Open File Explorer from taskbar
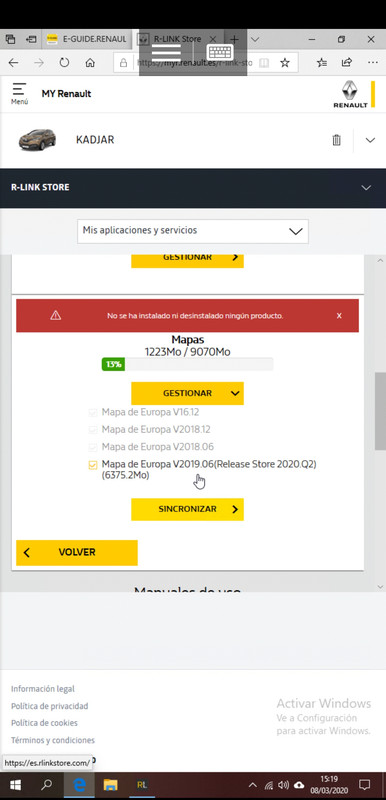This screenshot has height=800, width=386. pyautogui.click(x=111, y=785)
